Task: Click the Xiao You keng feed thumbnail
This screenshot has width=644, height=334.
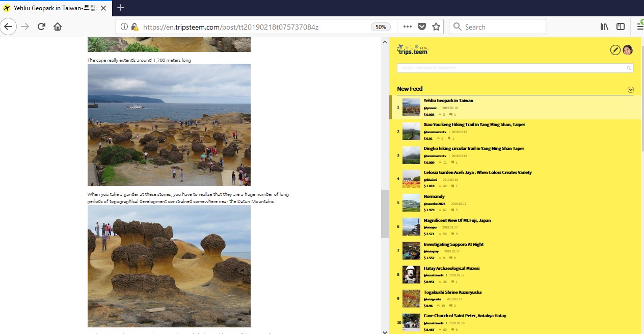Action: coord(411,132)
